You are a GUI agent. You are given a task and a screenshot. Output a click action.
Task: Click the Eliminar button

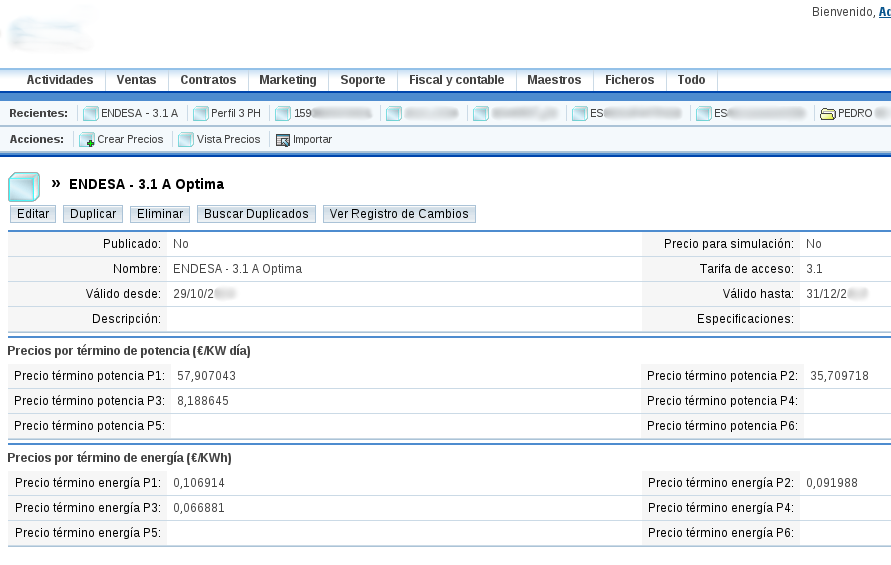point(160,214)
